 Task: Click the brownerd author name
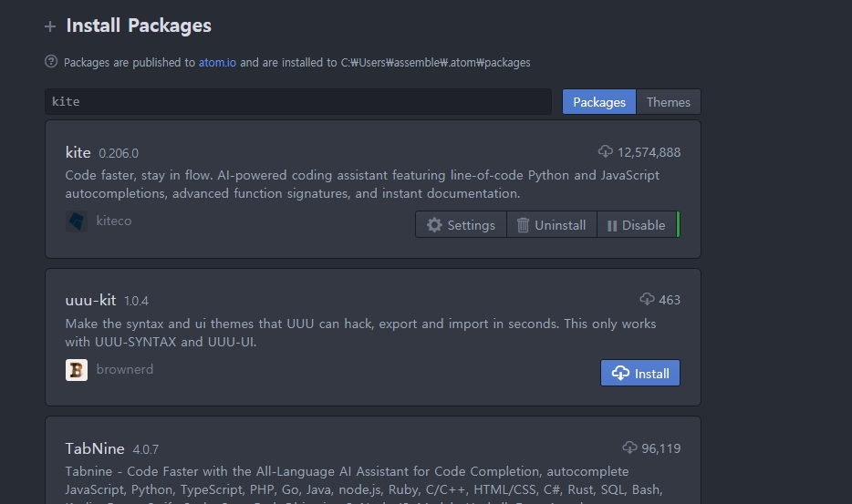125,370
